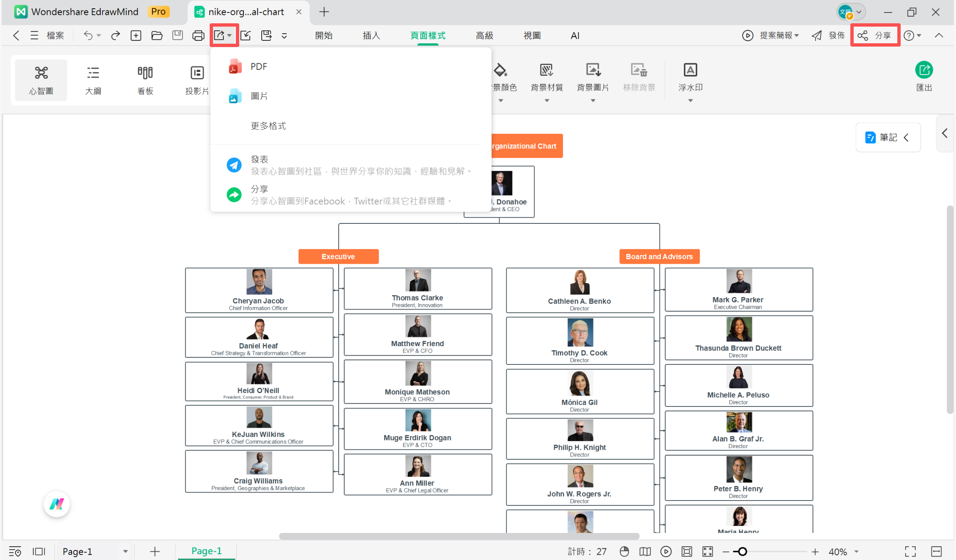The width and height of the screenshot is (956, 560).
Task: Click the Share (分享) button at top right
Action: tap(875, 36)
